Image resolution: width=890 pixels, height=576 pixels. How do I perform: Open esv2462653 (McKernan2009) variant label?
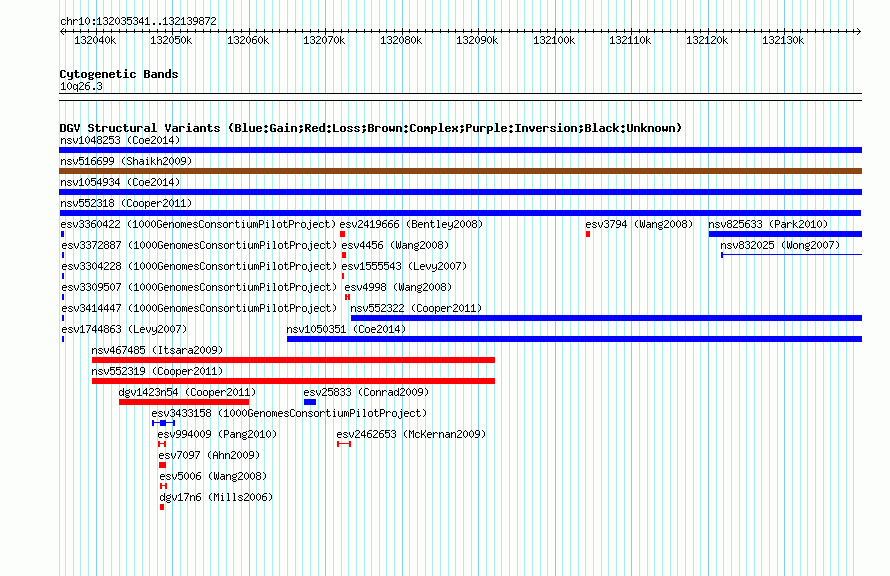coord(412,434)
